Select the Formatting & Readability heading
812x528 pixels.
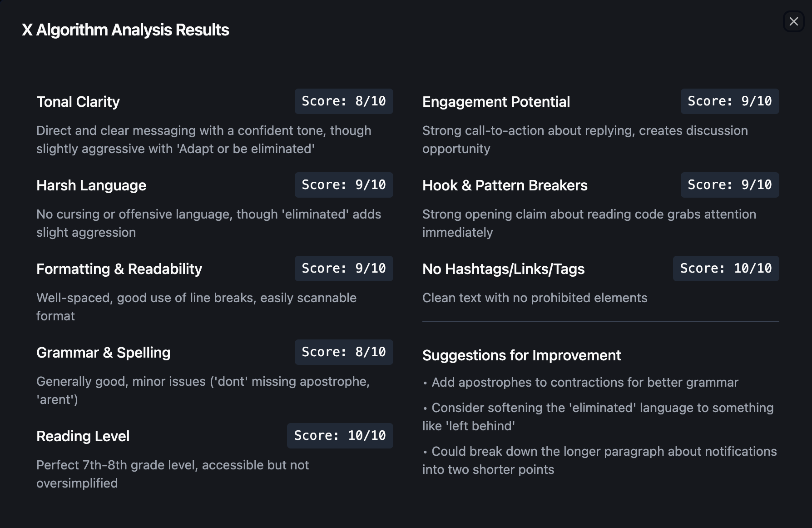(119, 269)
